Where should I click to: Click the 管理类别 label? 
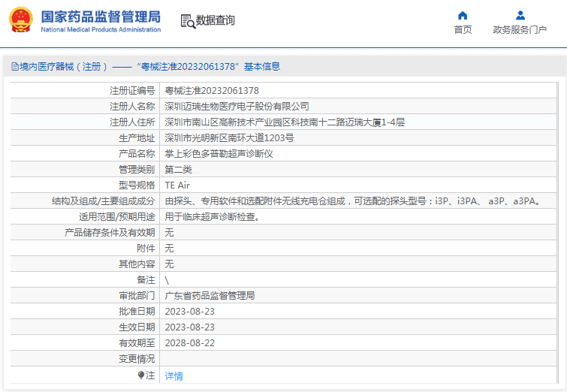137,169
